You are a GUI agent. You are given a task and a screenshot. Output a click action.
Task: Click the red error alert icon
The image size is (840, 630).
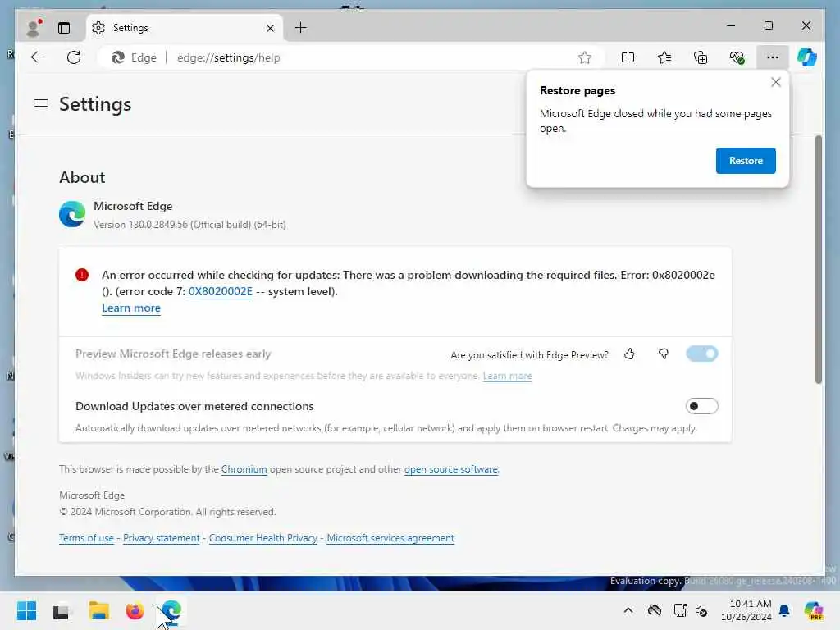pyautogui.click(x=82, y=276)
